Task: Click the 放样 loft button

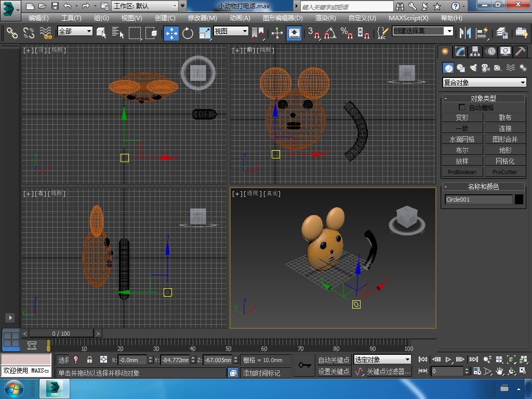Action: [462, 161]
